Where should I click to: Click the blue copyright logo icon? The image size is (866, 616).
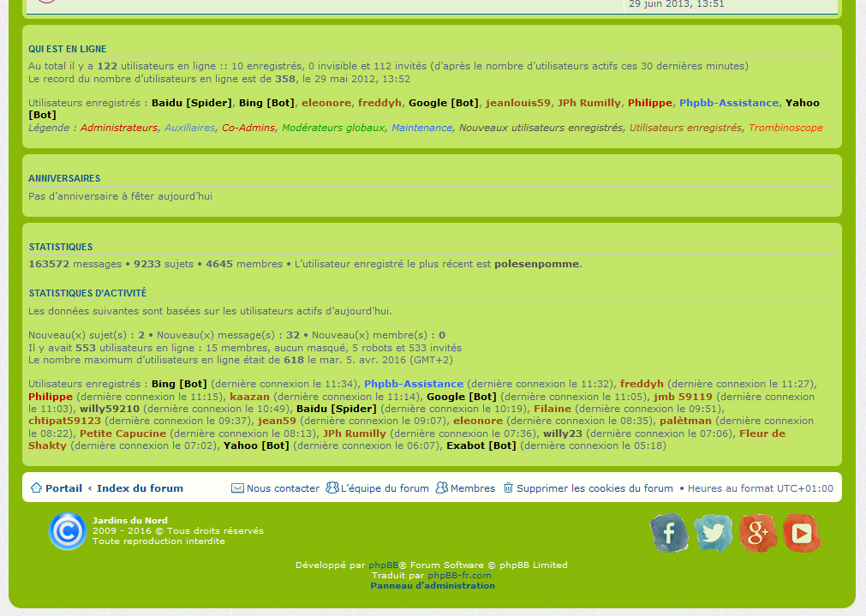pyautogui.click(x=67, y=531)
